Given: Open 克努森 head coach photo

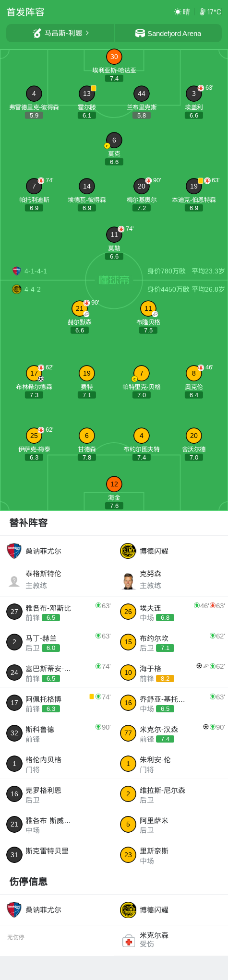Looking at the screenshot, I should [x=128, y=581].
